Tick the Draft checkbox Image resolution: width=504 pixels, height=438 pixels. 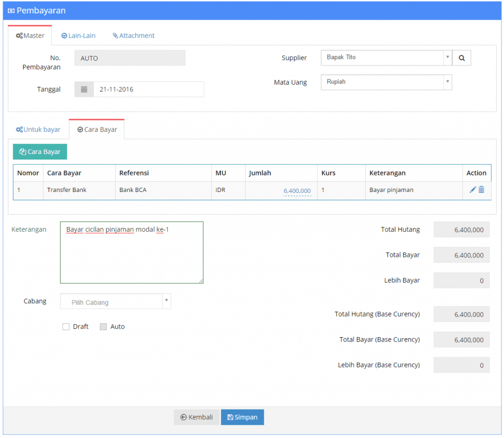click(x=66, y=327)
